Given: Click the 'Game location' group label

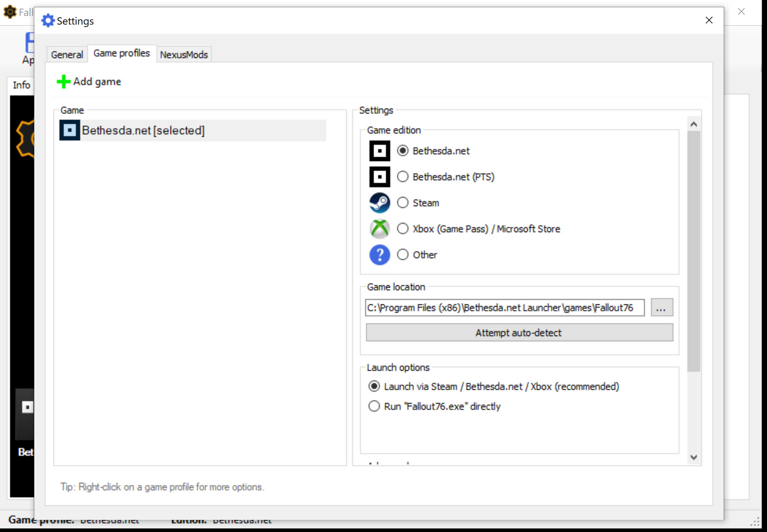Looking at the screenshot, I should pos(396,287).
